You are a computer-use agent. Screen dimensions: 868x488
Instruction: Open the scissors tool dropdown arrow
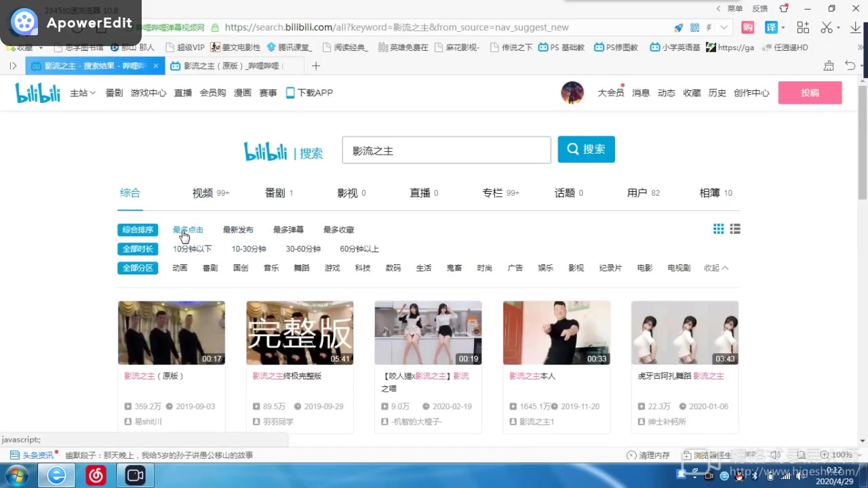(838, 28)
